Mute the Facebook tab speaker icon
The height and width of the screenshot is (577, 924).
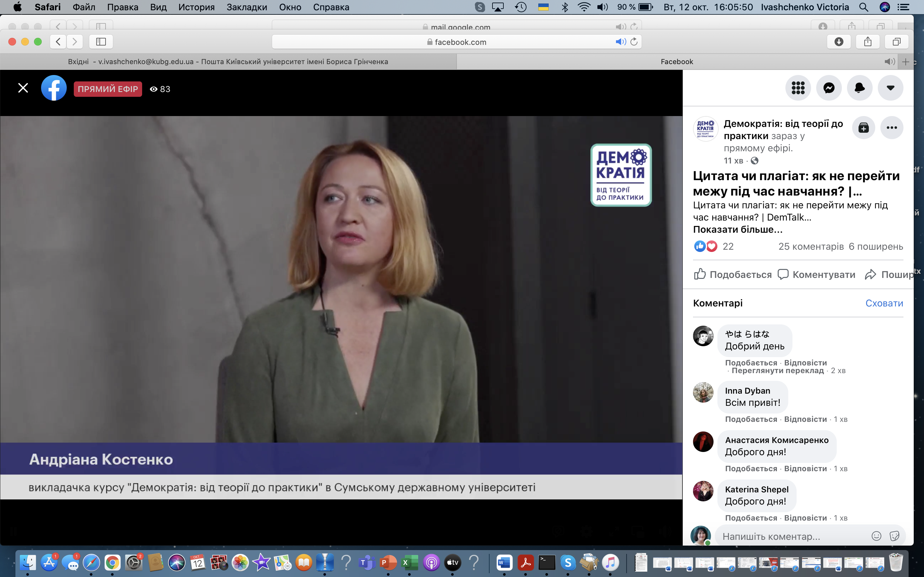889,62
